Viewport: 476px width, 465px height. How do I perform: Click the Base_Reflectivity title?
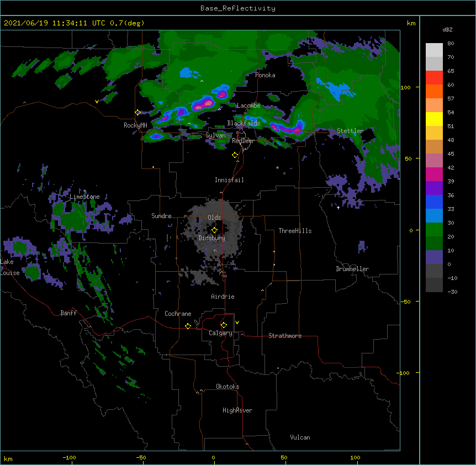coord(238,8)
